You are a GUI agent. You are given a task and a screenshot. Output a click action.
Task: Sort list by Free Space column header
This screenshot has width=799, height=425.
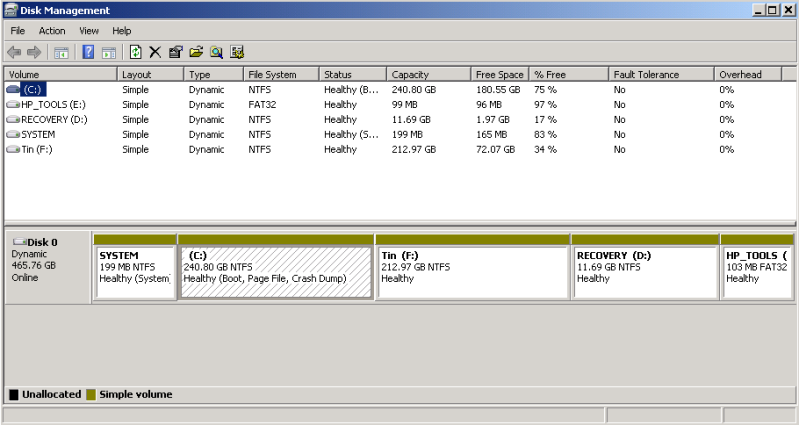coord(500,75)
